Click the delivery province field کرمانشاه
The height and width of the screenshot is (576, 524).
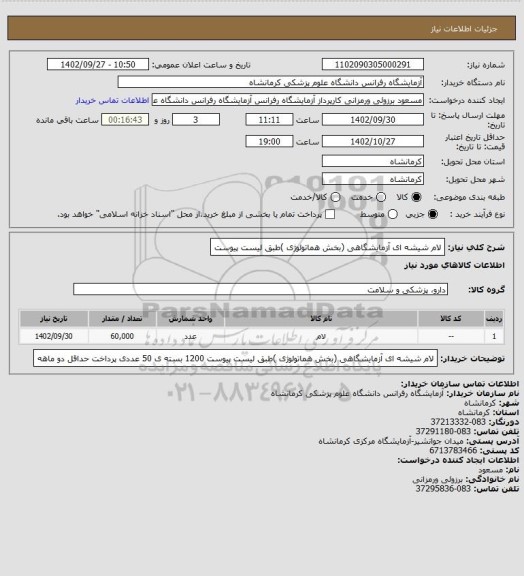coord(373,161)
